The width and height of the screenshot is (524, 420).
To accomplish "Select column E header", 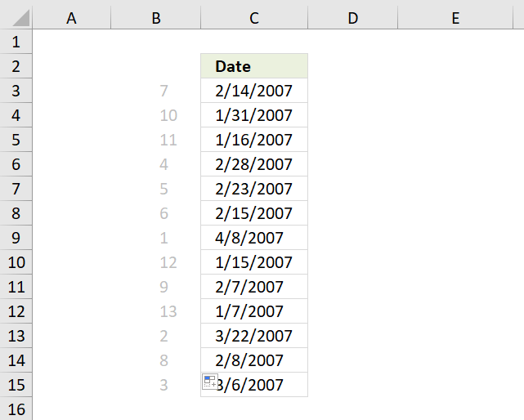I will 455,18.
